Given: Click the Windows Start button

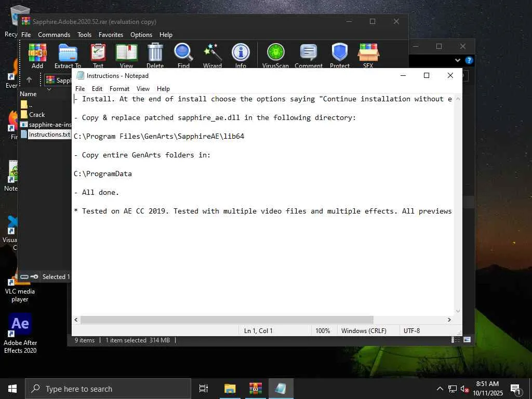Looking at the screenshot, I should [12, 389].
